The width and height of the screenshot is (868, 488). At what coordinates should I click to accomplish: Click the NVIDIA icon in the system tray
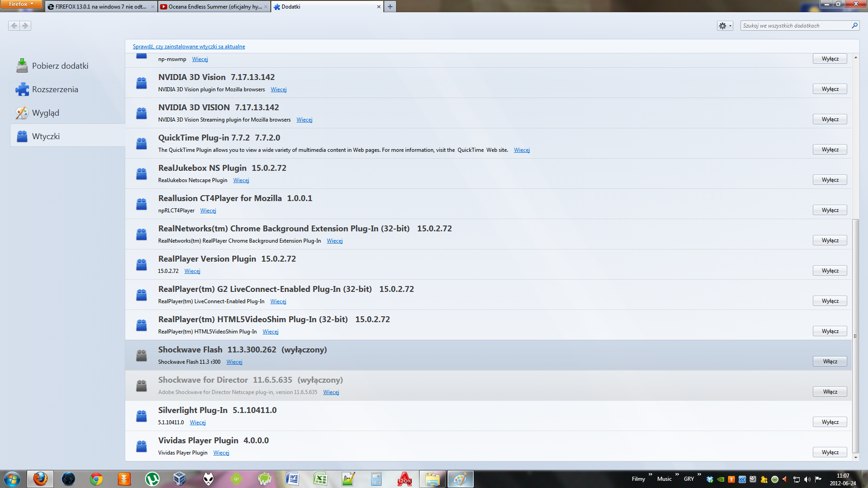[720, 479]
